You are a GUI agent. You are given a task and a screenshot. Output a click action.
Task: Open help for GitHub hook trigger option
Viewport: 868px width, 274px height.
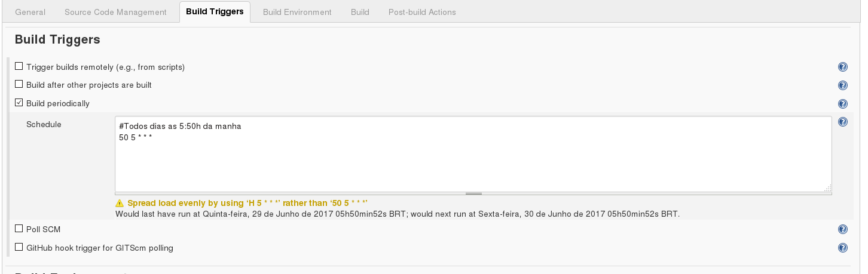pos(843,248)
